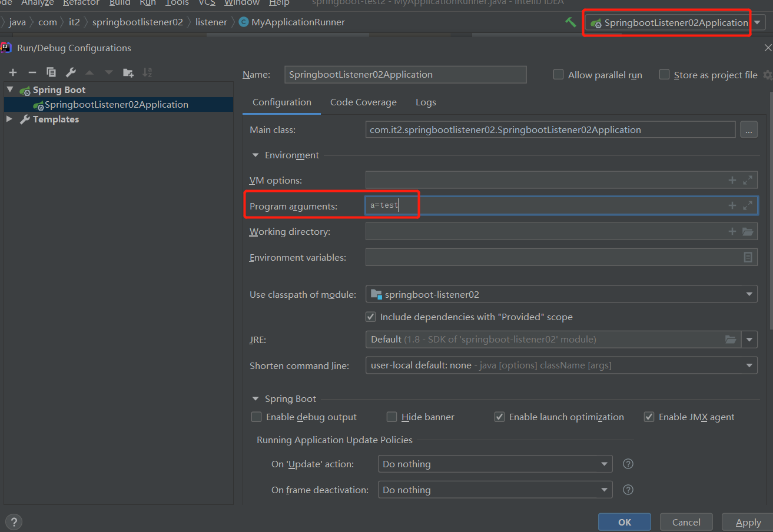Click the MyApplicationRunner class breadcrumb
The width and height of the screenshot is (773, 532).
pyautogui.click(x=292, y=22)
